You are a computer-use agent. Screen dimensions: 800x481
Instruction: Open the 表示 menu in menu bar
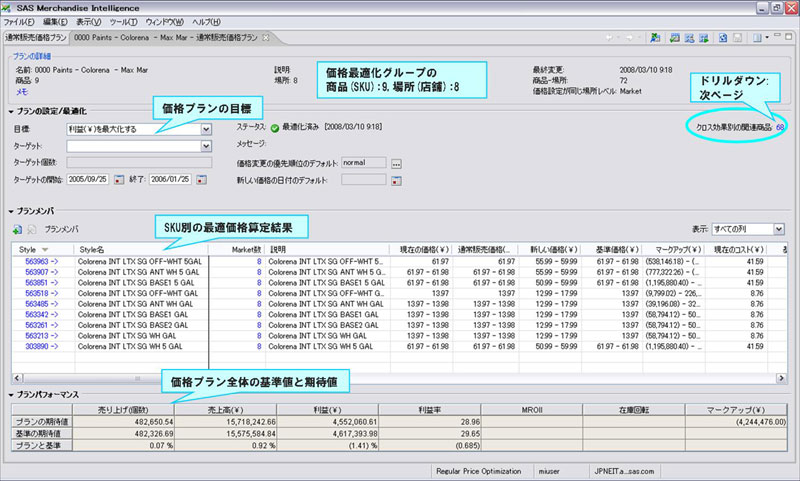click(89, 22)
